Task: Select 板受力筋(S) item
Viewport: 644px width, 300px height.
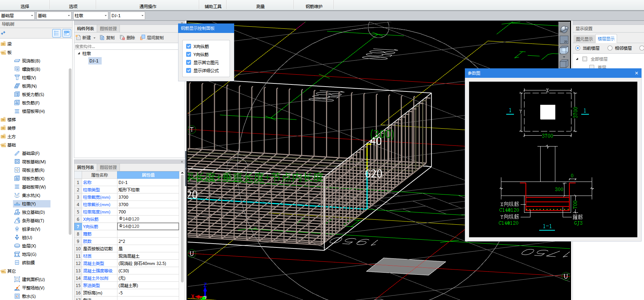Action: [x=29, y=95]
